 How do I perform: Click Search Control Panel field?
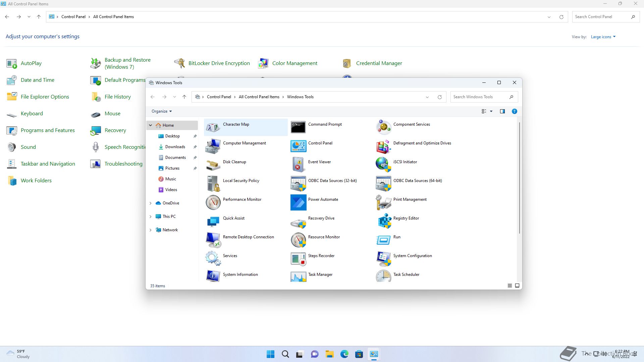[605, 17]
